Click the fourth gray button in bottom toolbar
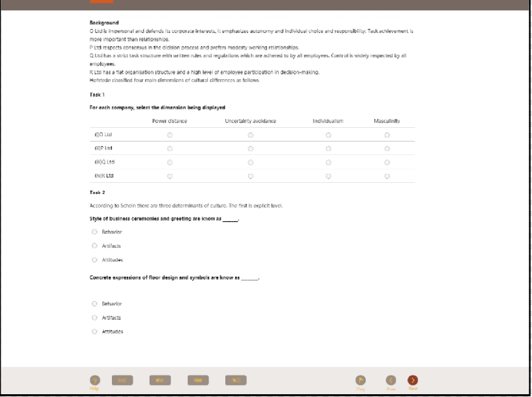Image resolution: width=532 pixels, height=397 pixels. point(236,380)
